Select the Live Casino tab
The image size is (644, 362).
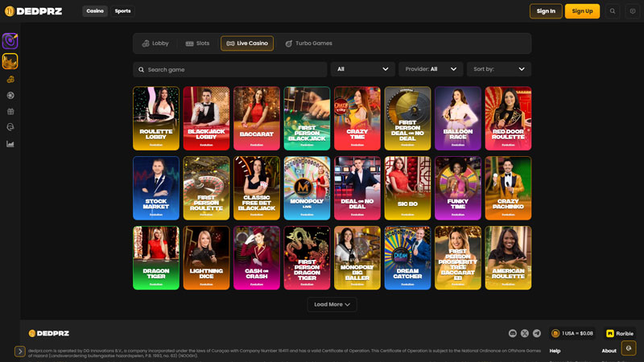click(247, 43)
